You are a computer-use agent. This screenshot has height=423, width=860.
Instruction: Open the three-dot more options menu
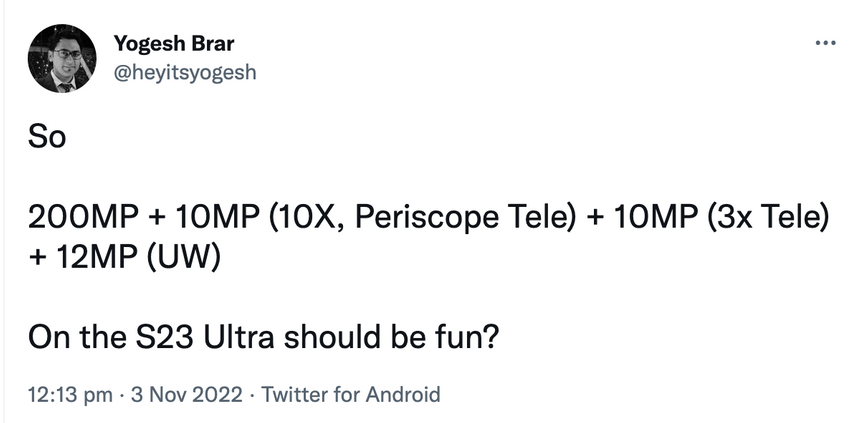tap(824, 43)
